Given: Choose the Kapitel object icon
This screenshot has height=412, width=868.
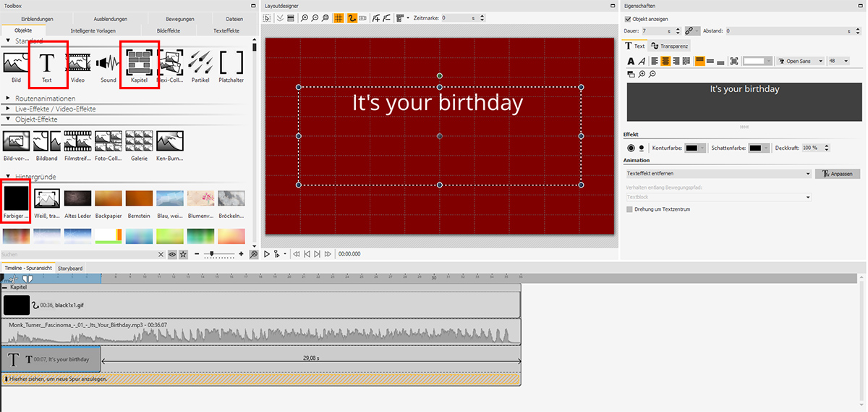Looking at the screenshot, I should click(x=139, y=64).
